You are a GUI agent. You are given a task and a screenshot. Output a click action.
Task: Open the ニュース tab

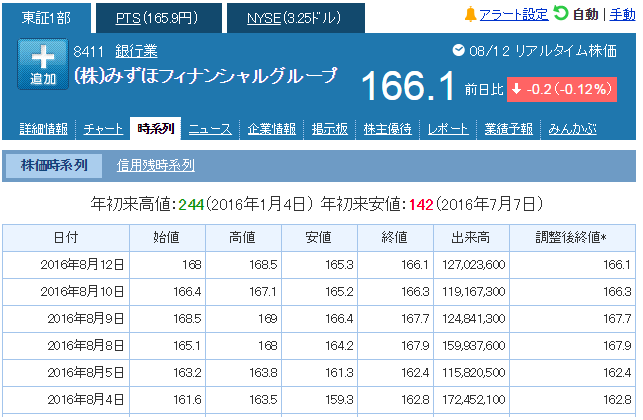pos(210,129)
